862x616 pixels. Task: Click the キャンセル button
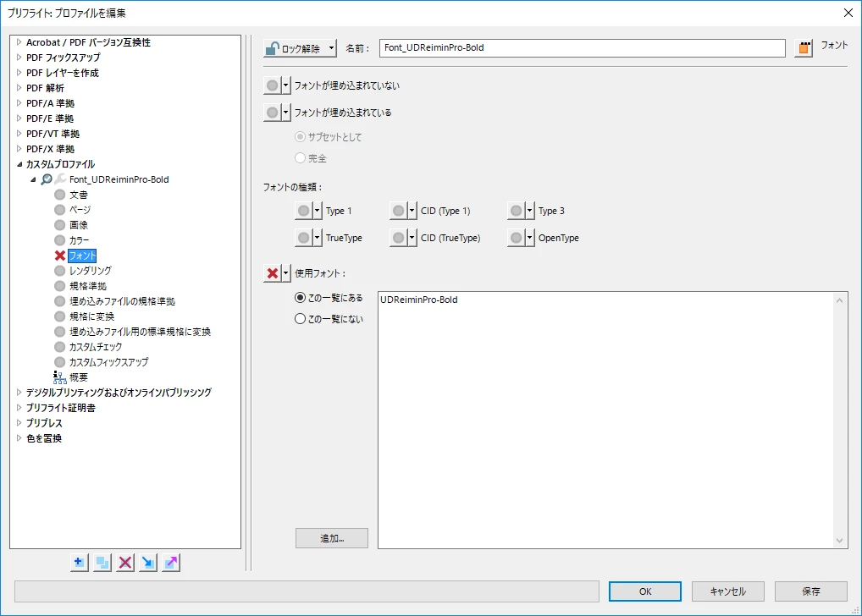728,591
